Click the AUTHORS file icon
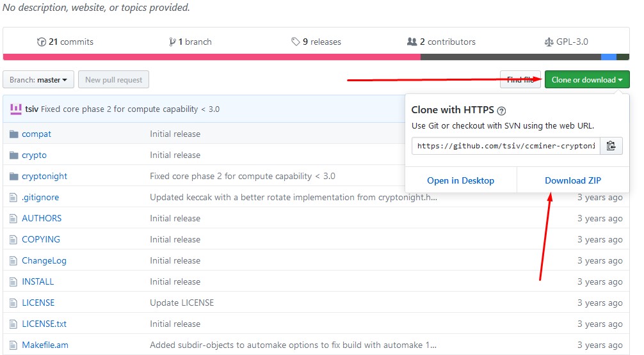The height and width of the screenshot is (355, 644). coord(13,218)
